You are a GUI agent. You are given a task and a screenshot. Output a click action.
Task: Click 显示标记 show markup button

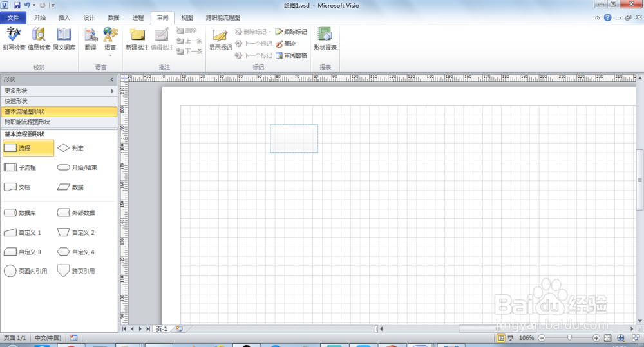220,39
